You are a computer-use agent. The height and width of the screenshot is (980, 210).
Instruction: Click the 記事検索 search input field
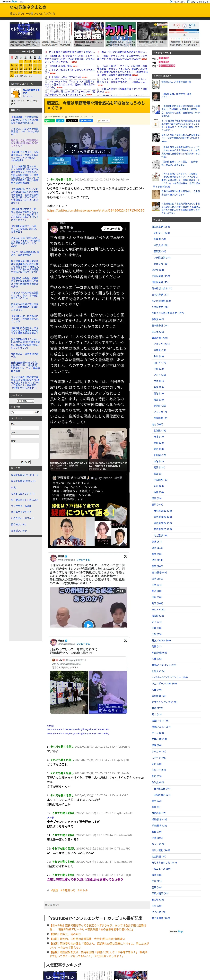[x=22, y=412]
